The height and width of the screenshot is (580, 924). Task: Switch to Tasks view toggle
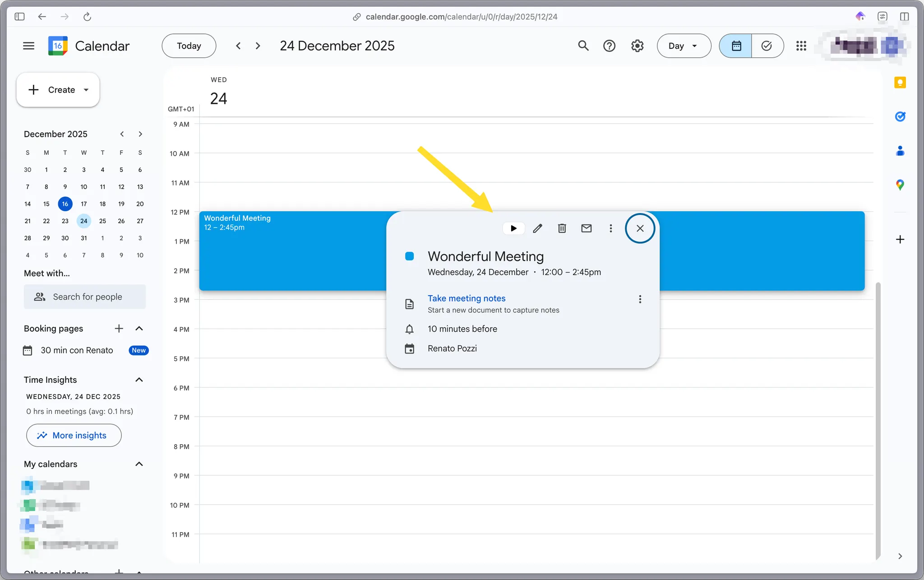pos(767,46)
